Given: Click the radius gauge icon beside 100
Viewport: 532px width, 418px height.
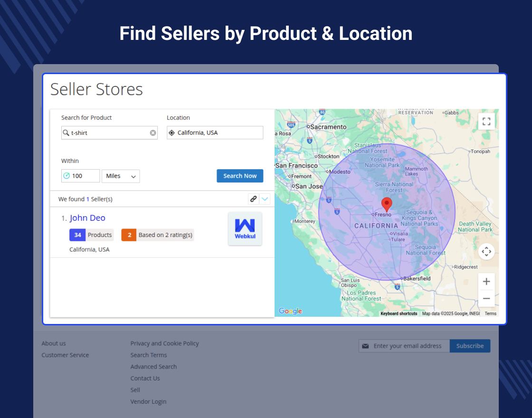Looking at the screenshot, I should coord(66,176).
